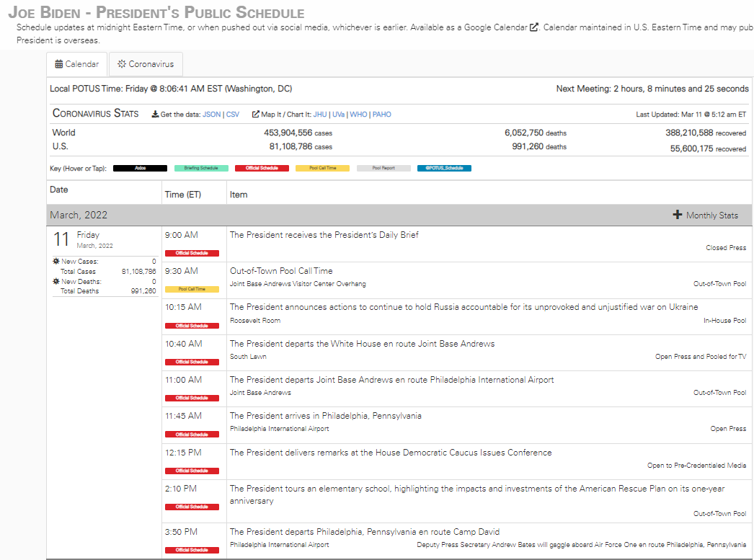Click Pool Call Time tag under 9:30 AM
The image size is (754, 560).
192,290
